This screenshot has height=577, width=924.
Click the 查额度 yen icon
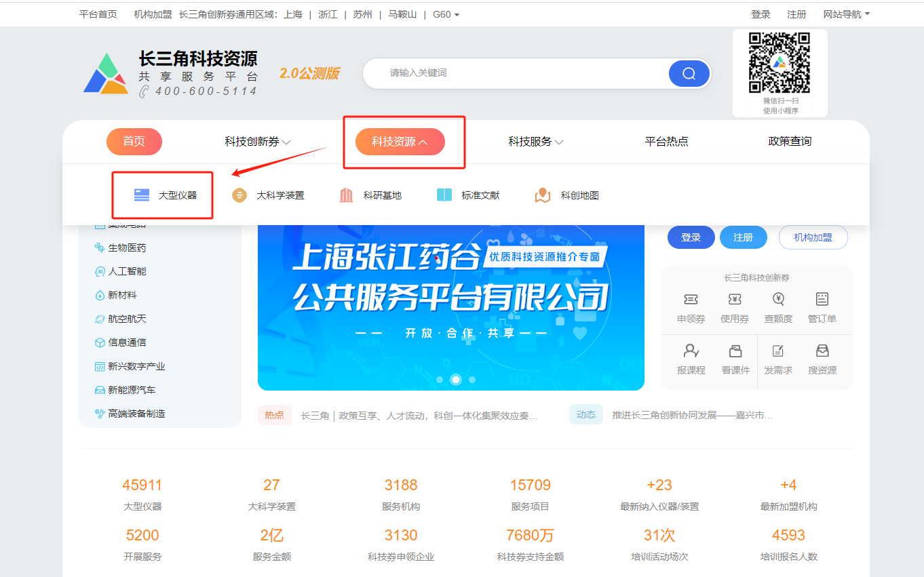(x=778, y=299)
